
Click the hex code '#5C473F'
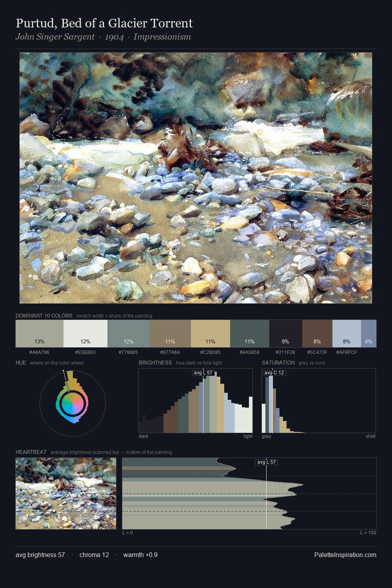pyautogui.click(x=317, y=352)
